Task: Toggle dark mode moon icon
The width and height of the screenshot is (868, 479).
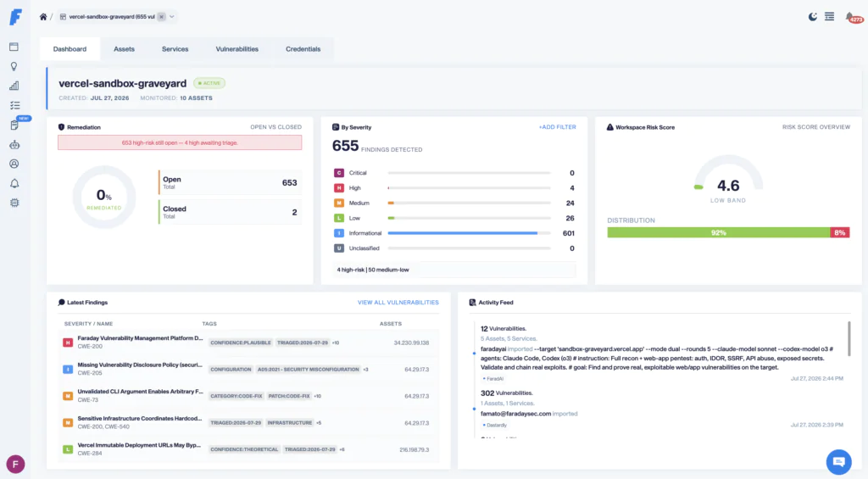Action: (x=813, y=17)
